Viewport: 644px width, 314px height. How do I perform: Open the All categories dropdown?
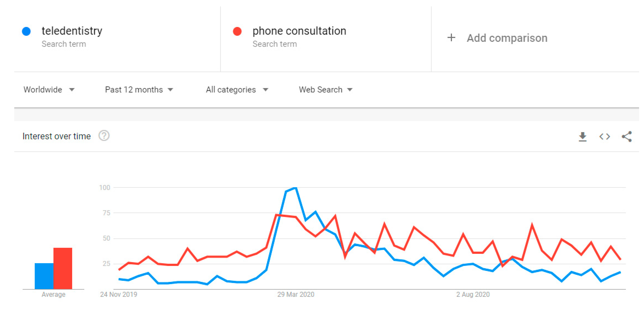click(237, 90)
